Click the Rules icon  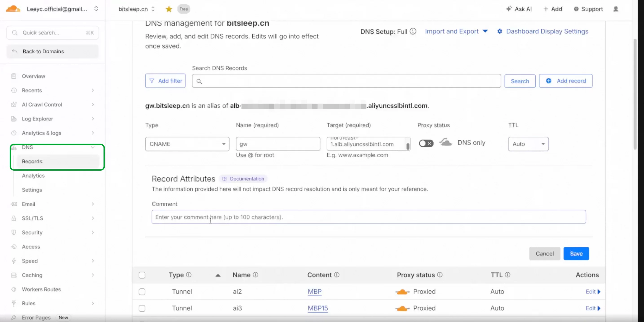(14, 304)
